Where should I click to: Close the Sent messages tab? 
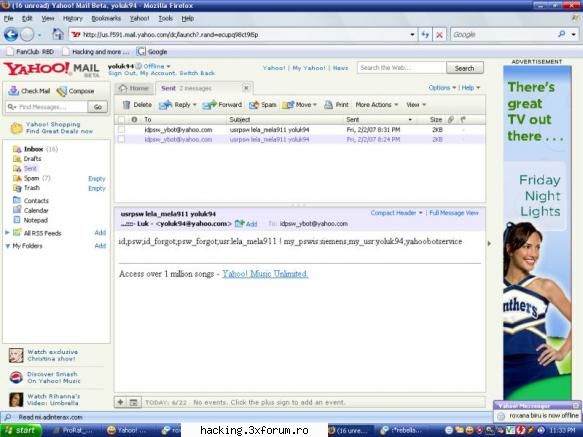point(246,88)
